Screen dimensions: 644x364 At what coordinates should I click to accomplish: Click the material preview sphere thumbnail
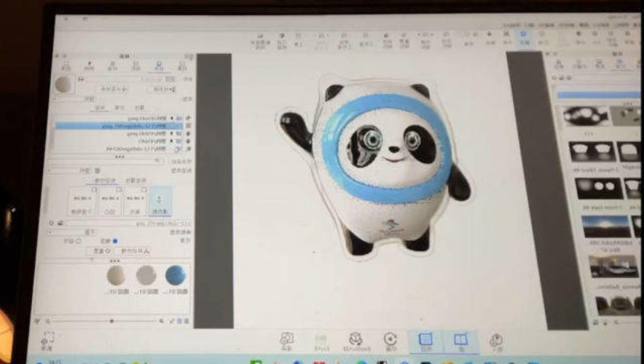63,84
